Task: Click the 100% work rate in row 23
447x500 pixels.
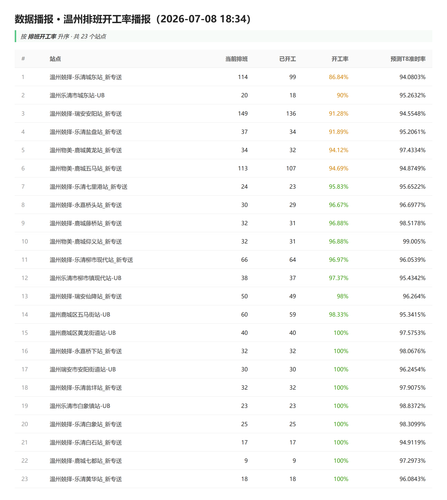Action: coord(341,479)
